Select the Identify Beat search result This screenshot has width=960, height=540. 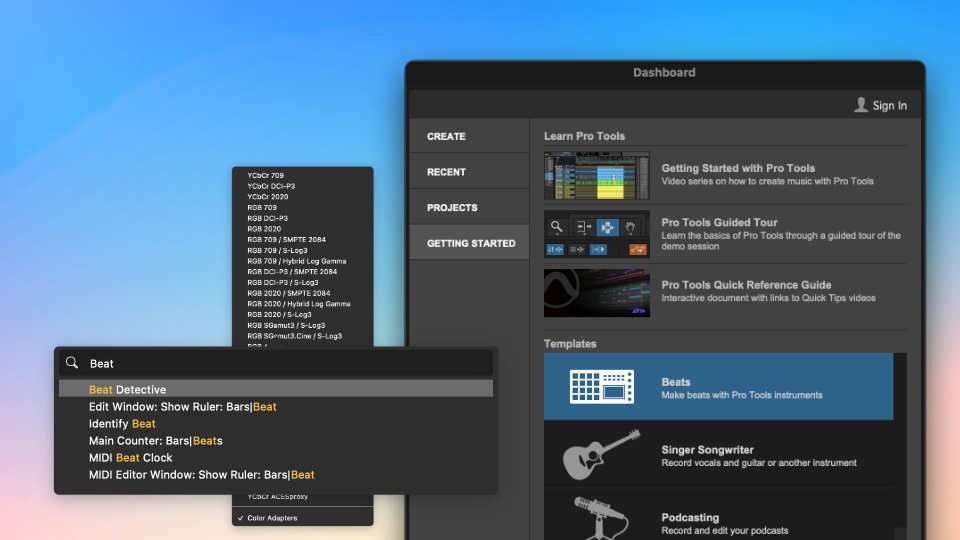(276, 424)
